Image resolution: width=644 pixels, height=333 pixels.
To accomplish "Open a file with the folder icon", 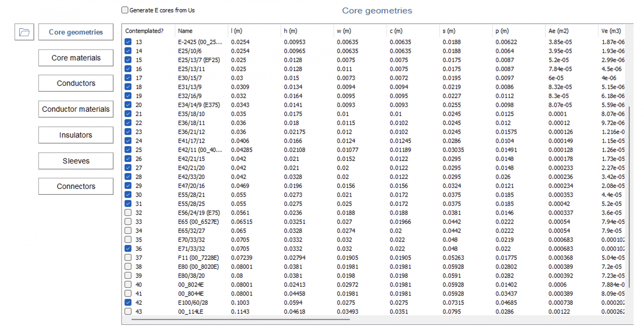I will point(24,32).
